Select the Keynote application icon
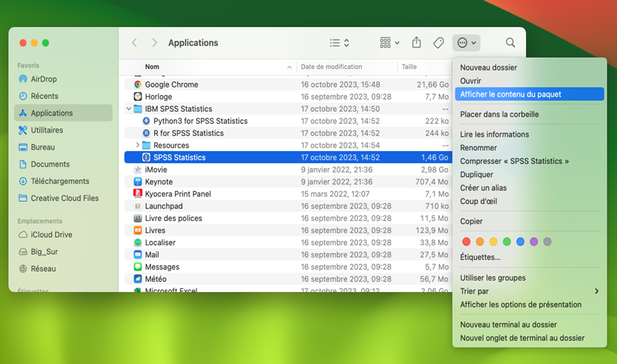Image resolution: width=617 pixels, height=364 pixels. (x=138, y=182)
